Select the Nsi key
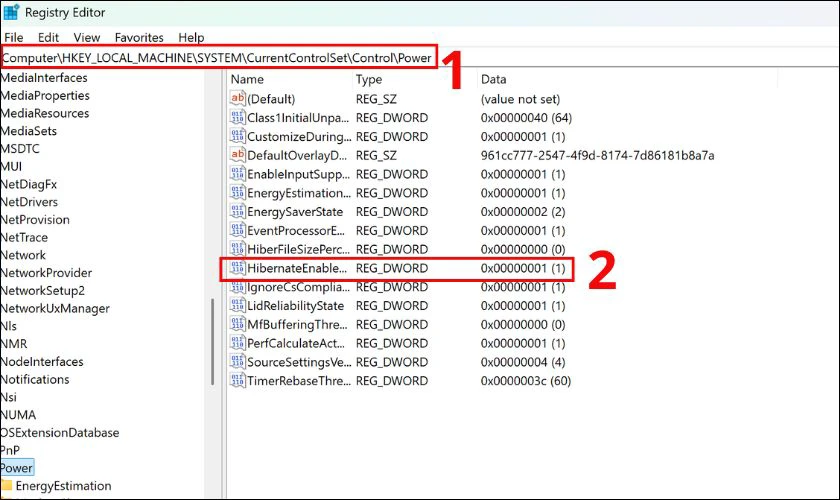Image resolution: width=840 pixels, height=500 pixels. pyautogui.click(x=9, y=397)
